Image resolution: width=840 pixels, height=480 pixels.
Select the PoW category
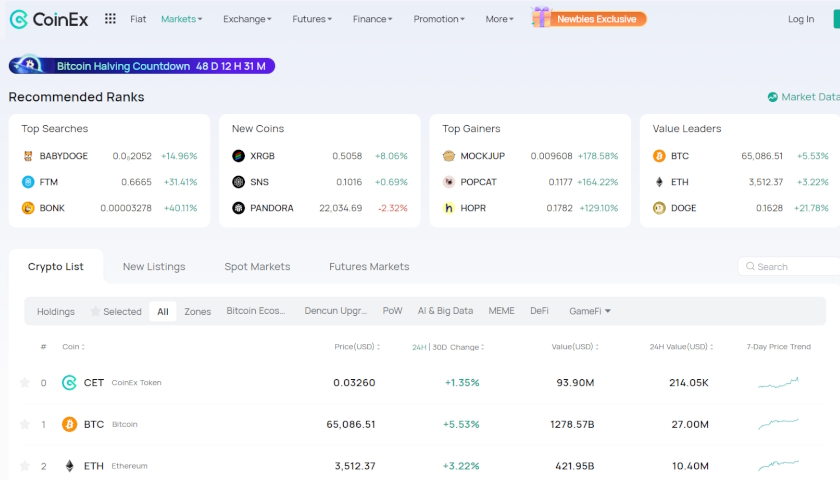coord(392,311)
